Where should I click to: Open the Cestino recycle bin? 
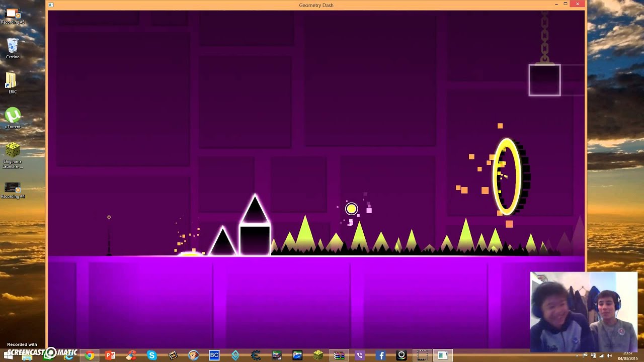13,49
